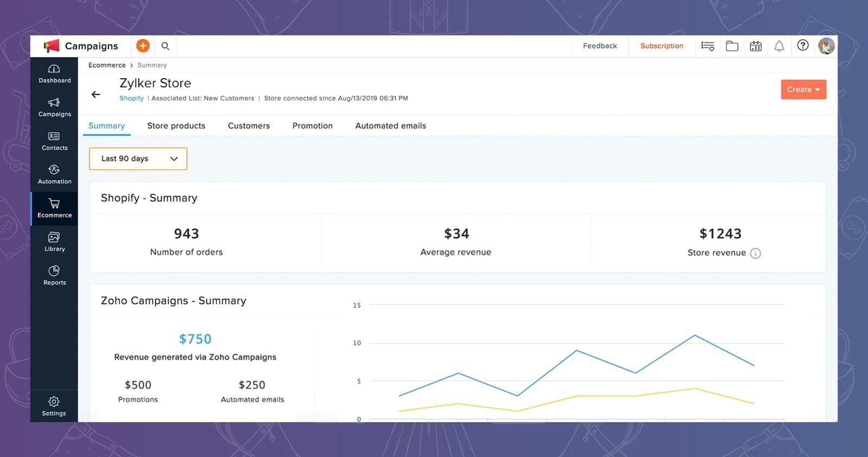
Task: Switch to the Customers tab
Action: pyautogui.click(x=249, y=126)
